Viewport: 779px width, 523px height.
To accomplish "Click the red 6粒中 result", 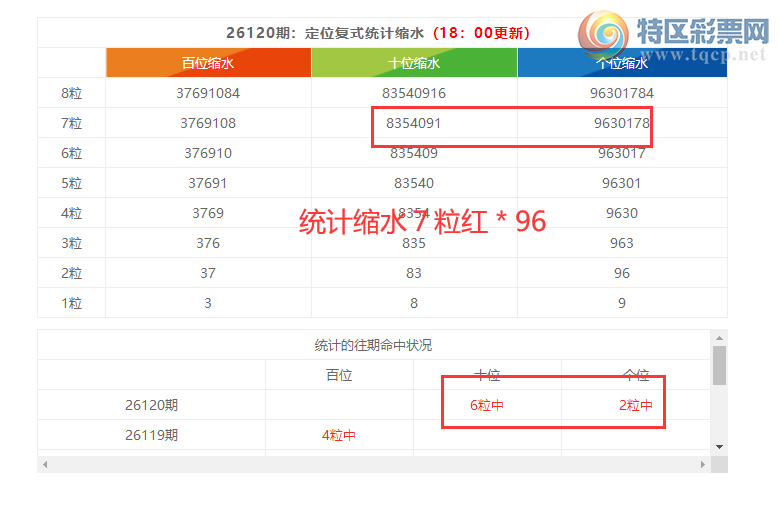I will [487, 405].
